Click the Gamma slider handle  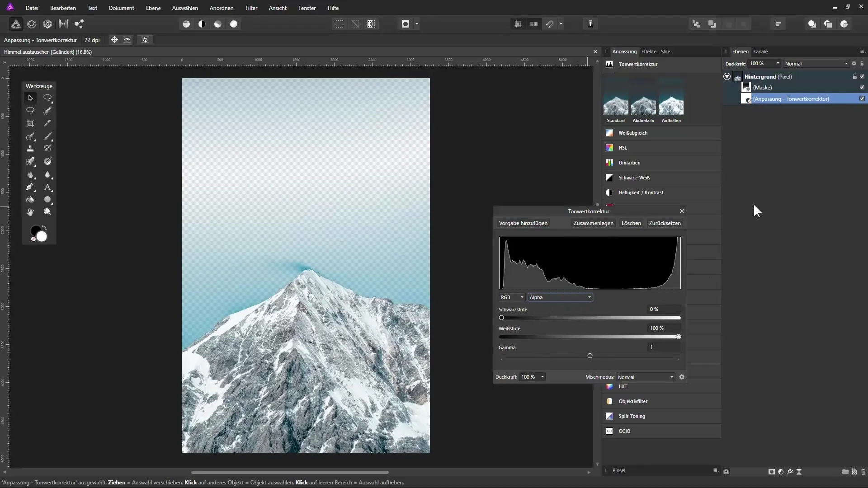click(590, 356)
